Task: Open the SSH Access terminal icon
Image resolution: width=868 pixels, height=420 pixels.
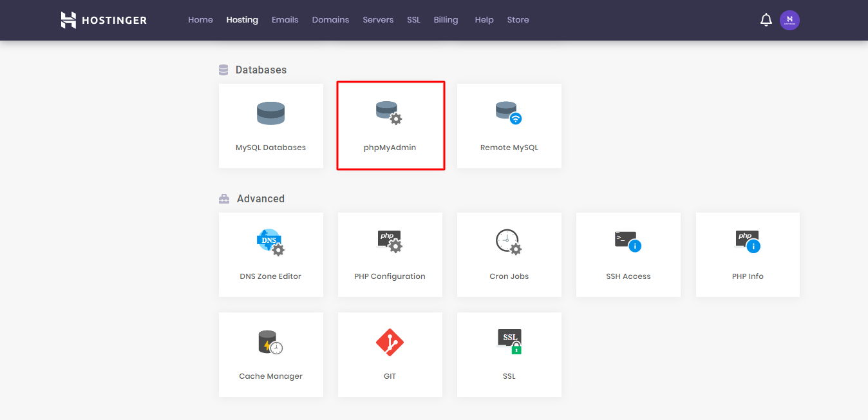Action: 628,242
